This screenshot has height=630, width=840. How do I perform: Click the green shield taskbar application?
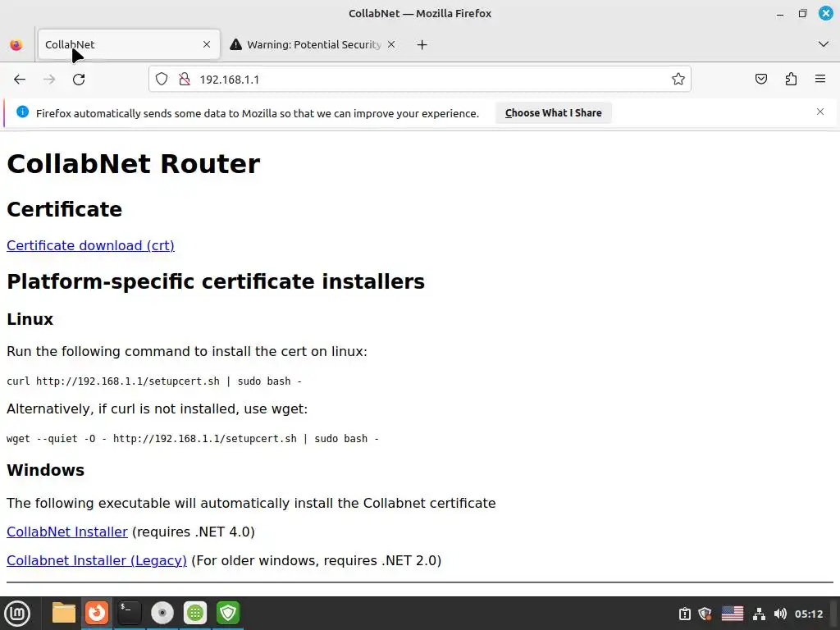click(x=228, y=613)
